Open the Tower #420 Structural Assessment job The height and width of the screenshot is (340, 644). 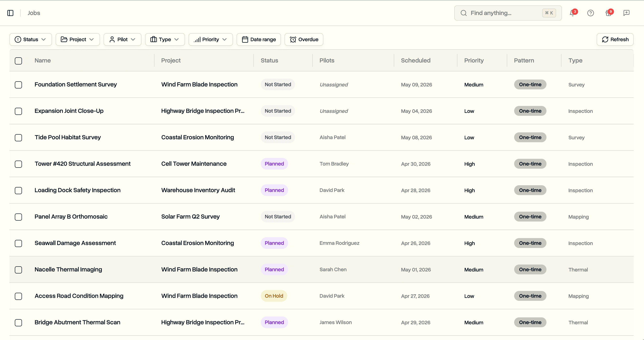click(x=83, y=164)
